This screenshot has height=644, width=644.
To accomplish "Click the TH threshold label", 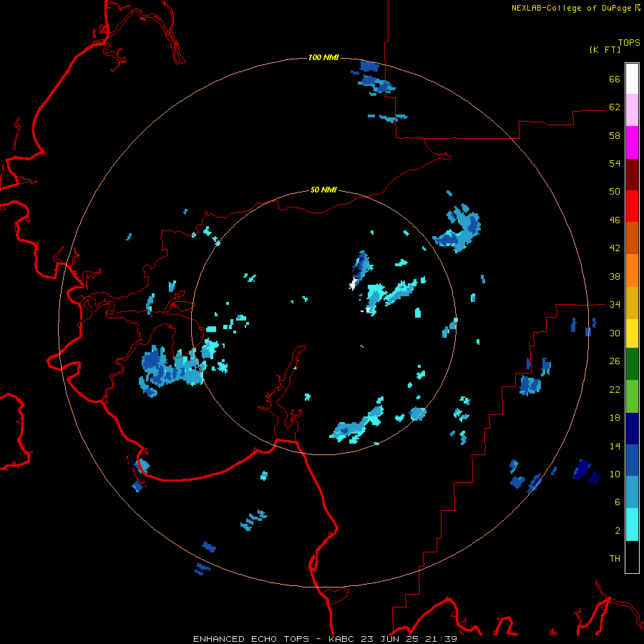I will tap(615, 559).
